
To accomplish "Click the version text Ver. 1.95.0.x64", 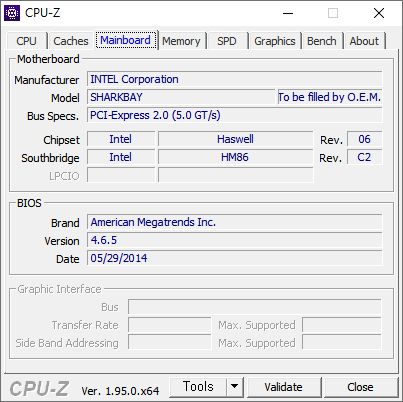I will coord(120,391).
